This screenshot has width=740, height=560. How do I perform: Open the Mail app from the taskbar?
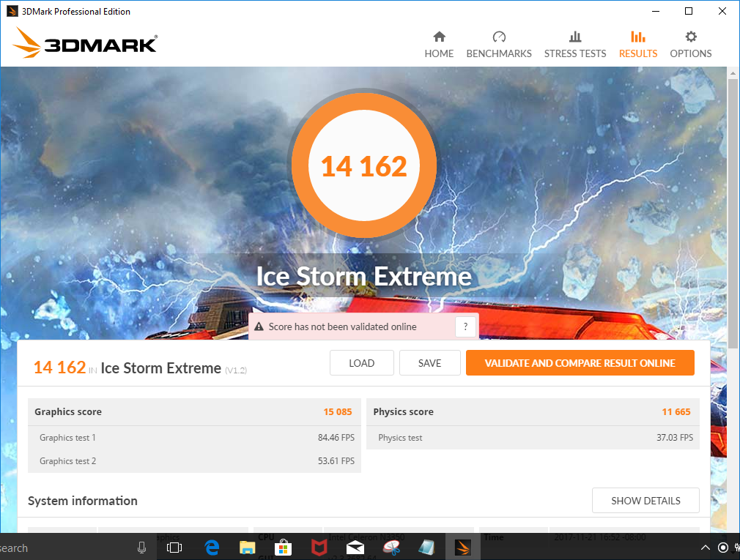click(355, 548)
